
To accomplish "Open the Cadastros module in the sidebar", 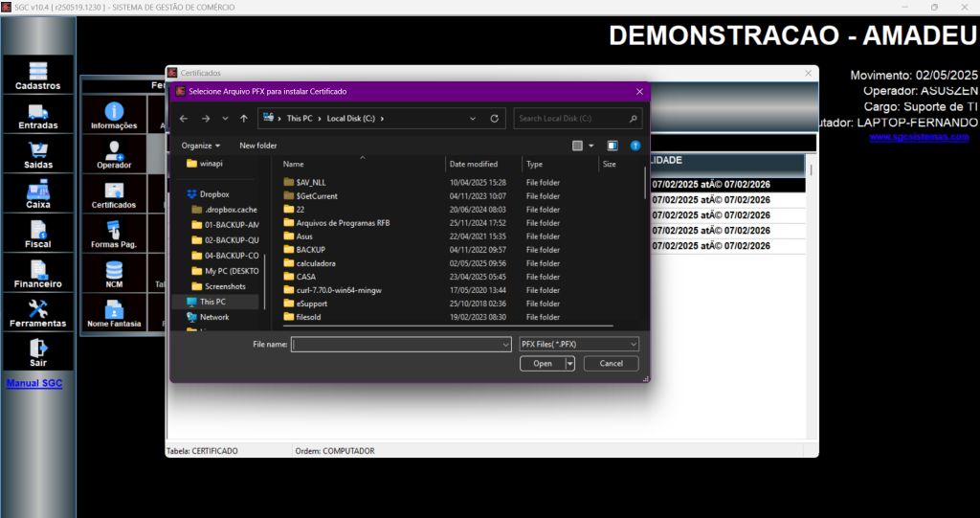I will coord(38,75).
